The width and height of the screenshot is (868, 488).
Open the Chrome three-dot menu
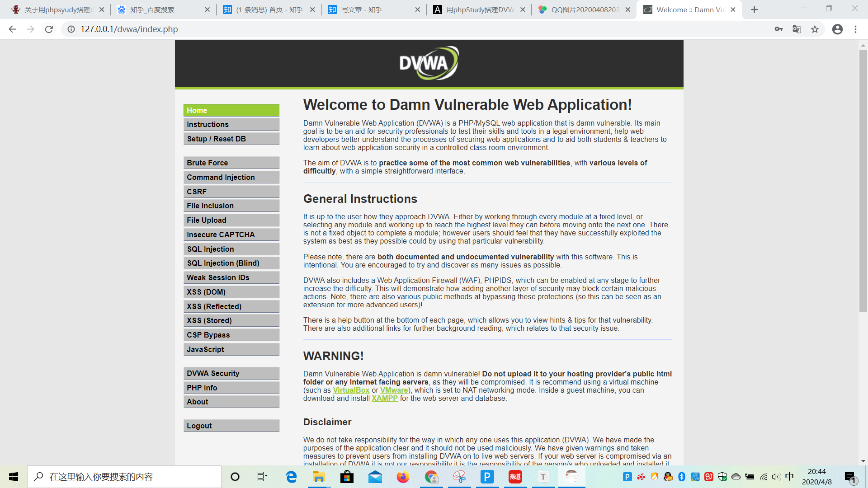[x=855, y=29]
